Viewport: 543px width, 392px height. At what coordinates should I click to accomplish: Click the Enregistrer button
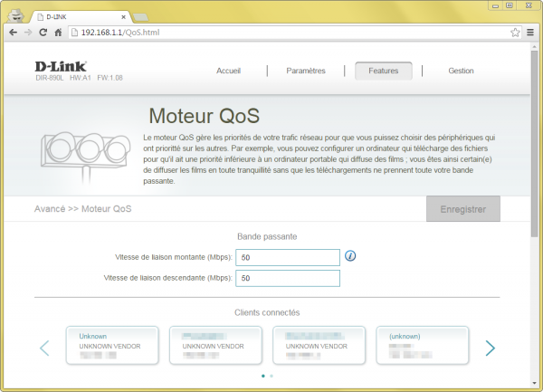click(462, 209)
